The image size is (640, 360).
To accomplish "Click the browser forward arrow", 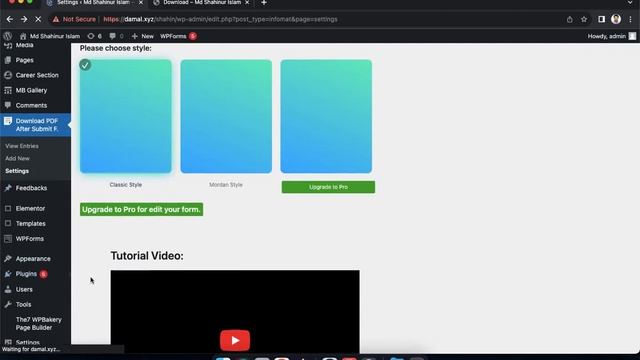I will [24, 19].
